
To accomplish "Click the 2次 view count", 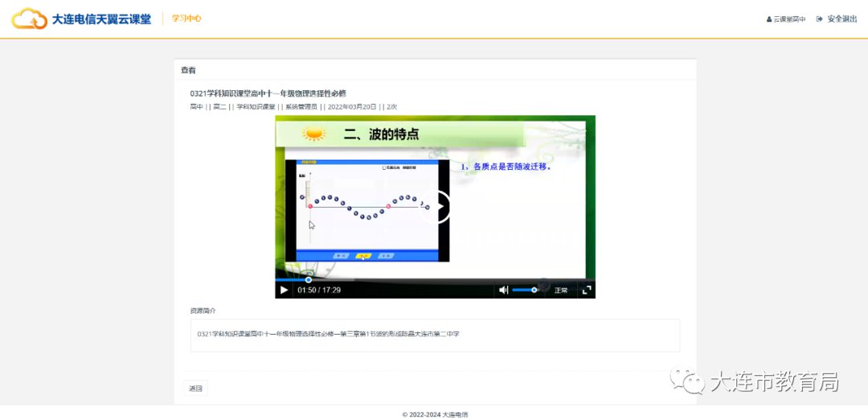I will coord(392,106).
